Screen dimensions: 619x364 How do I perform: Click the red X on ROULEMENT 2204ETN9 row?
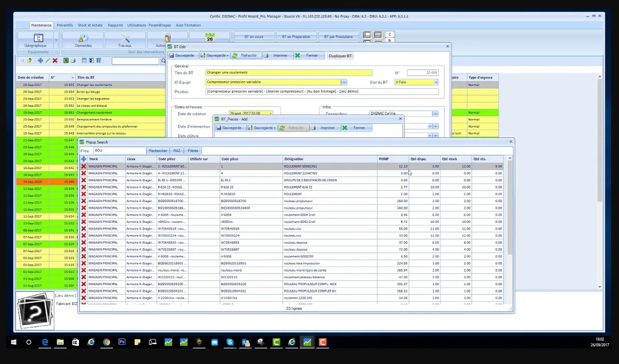(84, 173)
